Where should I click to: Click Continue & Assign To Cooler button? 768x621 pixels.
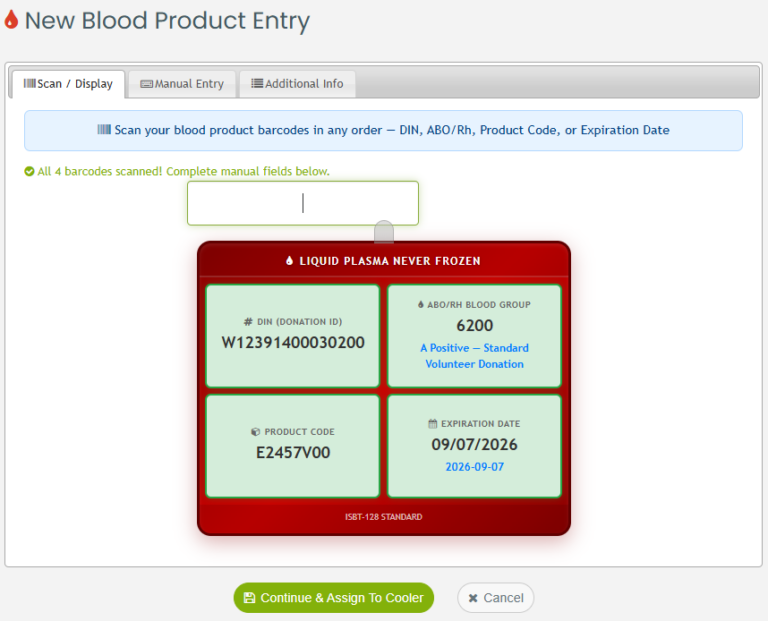click(x=334, y=597)
